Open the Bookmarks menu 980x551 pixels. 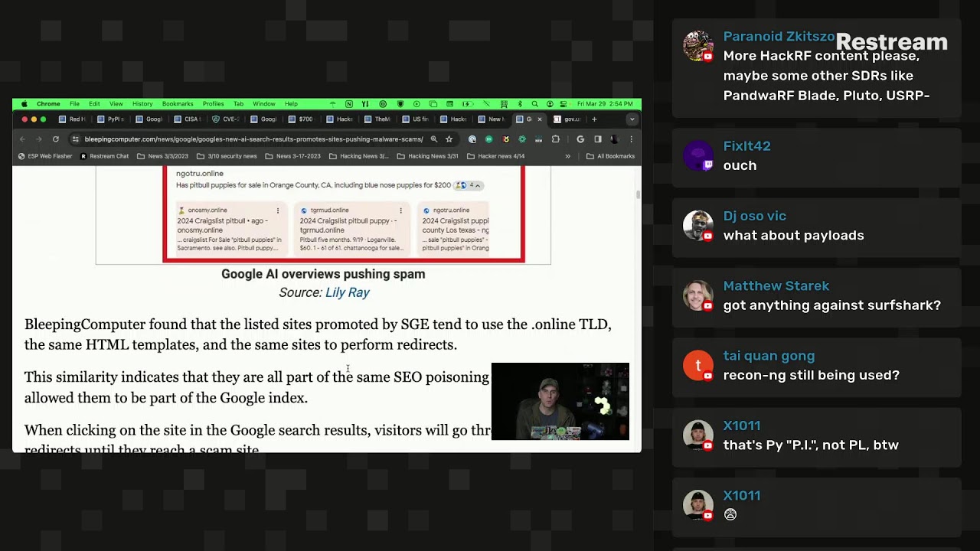tap(178, 104)
